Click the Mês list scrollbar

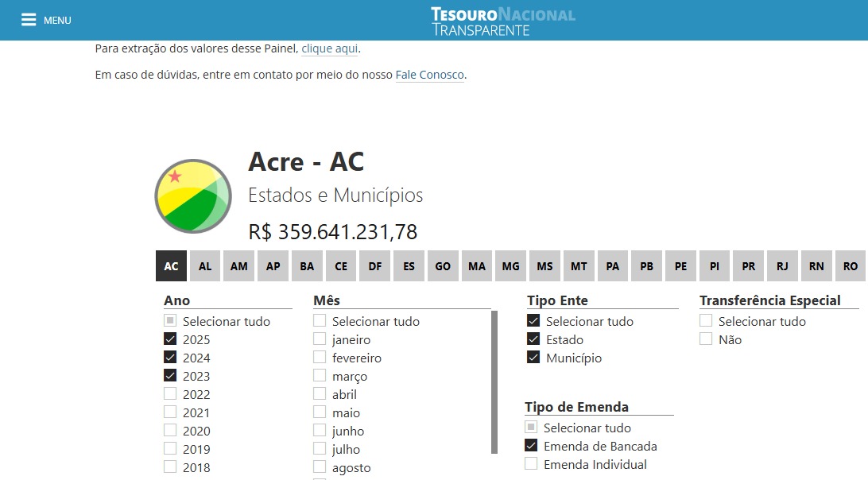click(x=494, y=381)
